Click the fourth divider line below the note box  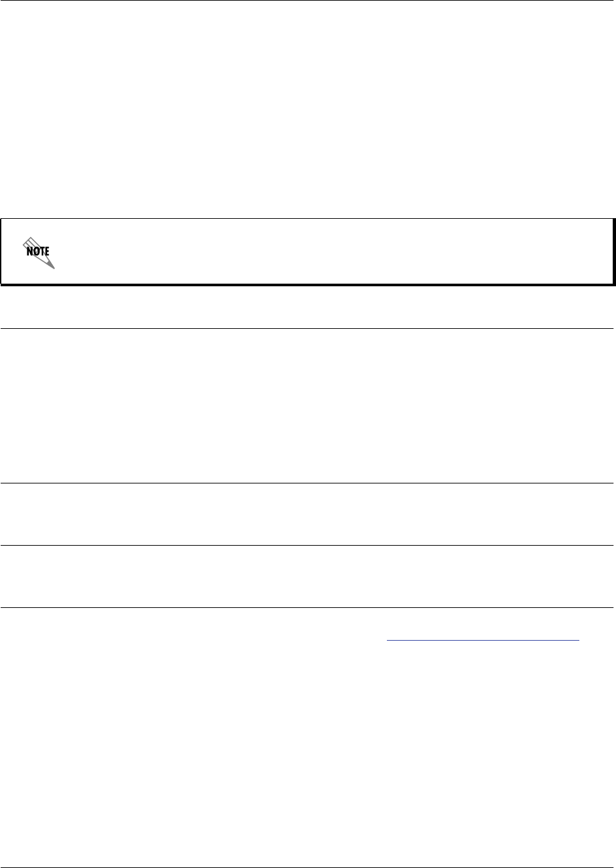[308, 607]
